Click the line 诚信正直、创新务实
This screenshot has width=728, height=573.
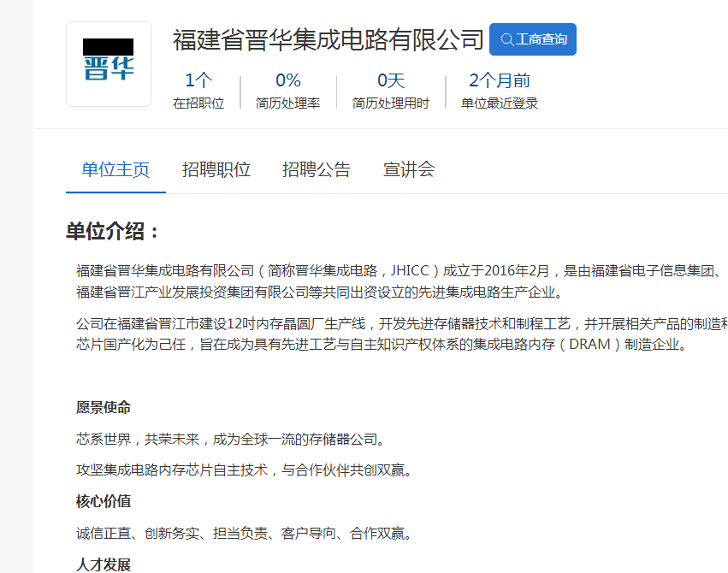[x=244, y=533]
